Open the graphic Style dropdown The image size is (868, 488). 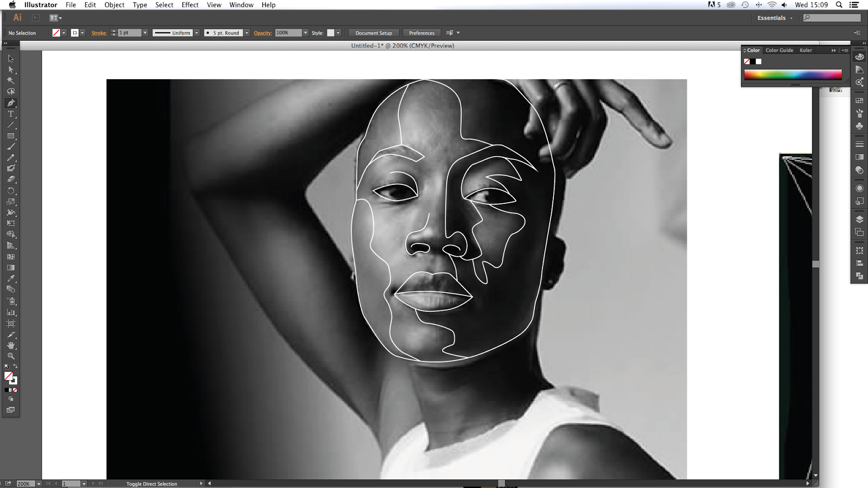(338, 33)
